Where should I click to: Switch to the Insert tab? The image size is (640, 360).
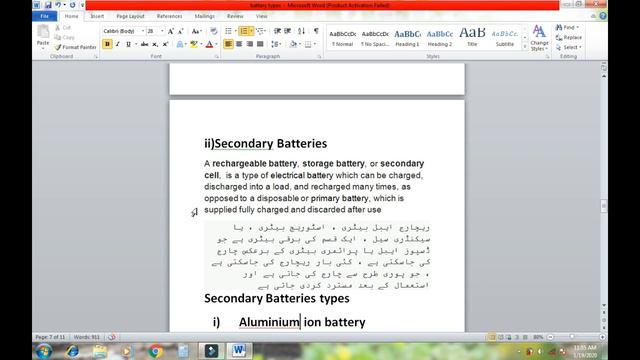coord(97,16)
